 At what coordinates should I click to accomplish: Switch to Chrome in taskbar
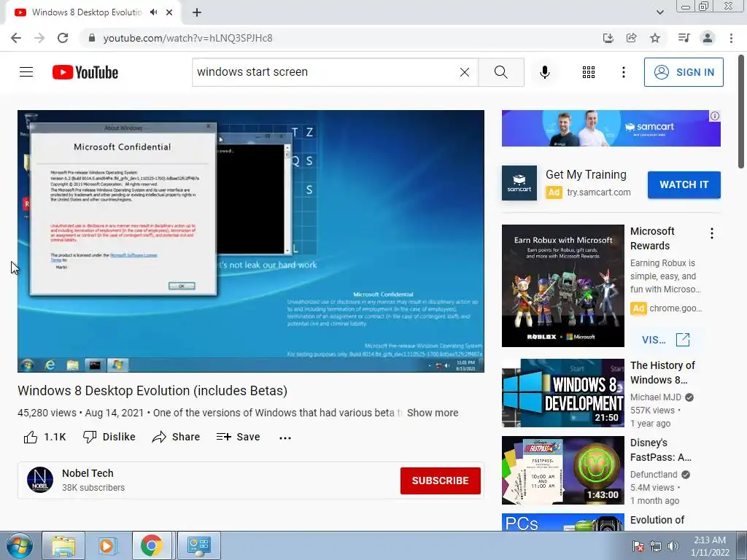[x=152, y=545]
